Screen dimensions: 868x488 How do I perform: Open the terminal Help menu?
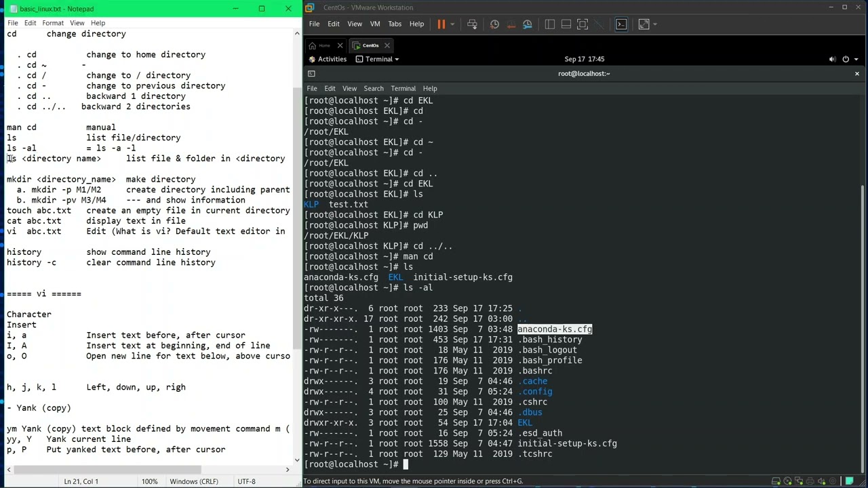(x=430, y=88)
